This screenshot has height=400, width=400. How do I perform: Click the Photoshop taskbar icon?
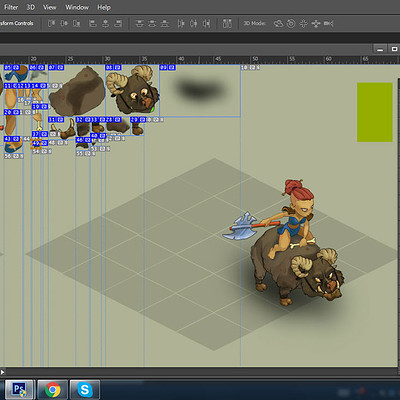coord(19,389)
